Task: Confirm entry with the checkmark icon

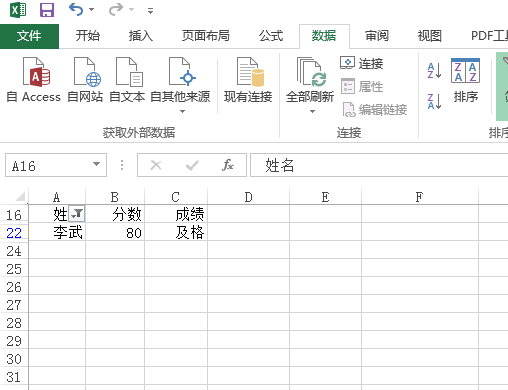Action: pyautogui.click(x=192, y=165)
